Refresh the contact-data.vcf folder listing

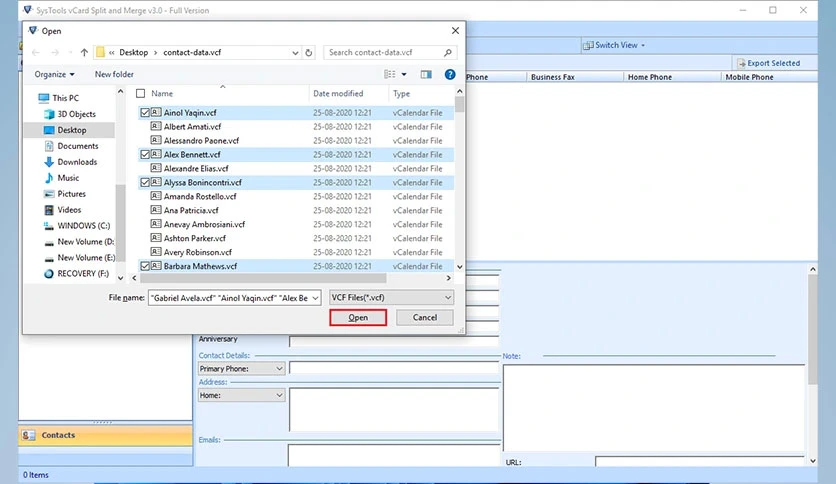click(309, 52)
